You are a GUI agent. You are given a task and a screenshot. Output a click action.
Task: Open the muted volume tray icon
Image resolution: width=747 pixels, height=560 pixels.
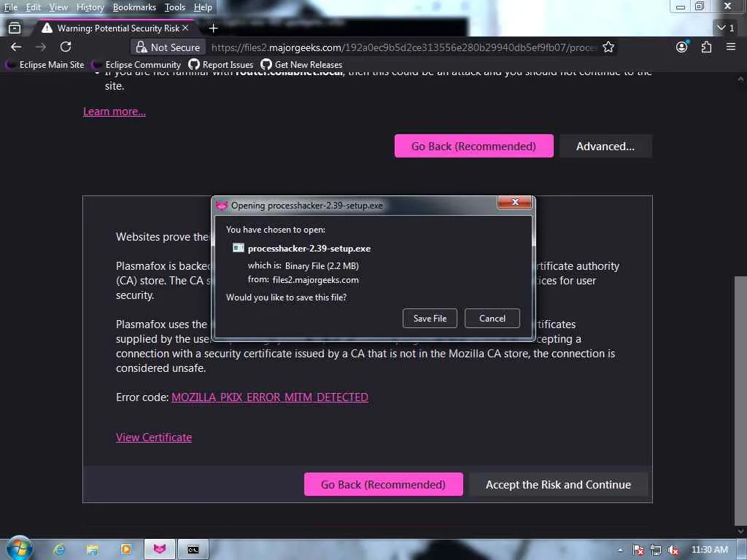[673, 550]
